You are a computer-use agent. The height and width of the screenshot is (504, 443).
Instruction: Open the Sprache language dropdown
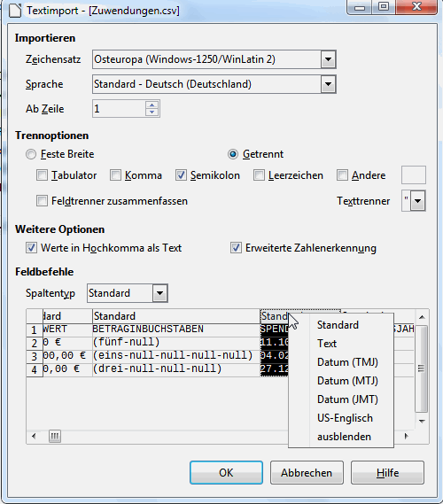pyautogui.click(x=328, y=84)
